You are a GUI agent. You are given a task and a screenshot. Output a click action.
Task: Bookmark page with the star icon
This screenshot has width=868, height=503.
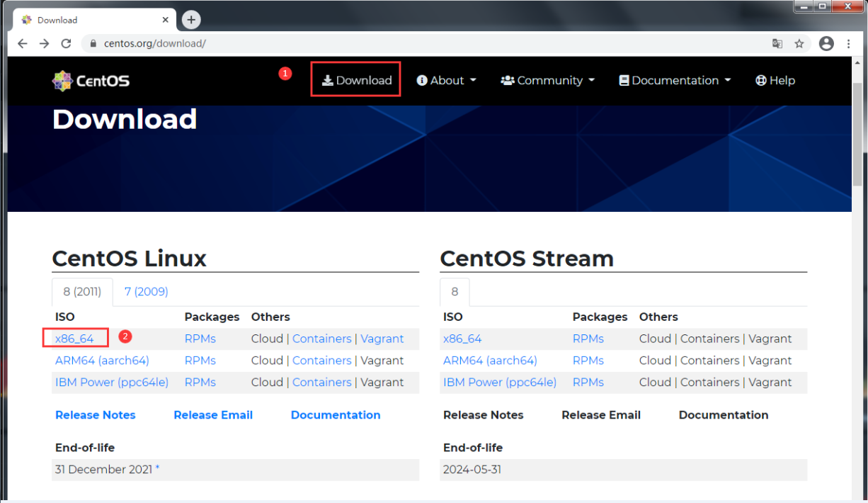pyautogui.click(x=799, y=44)
